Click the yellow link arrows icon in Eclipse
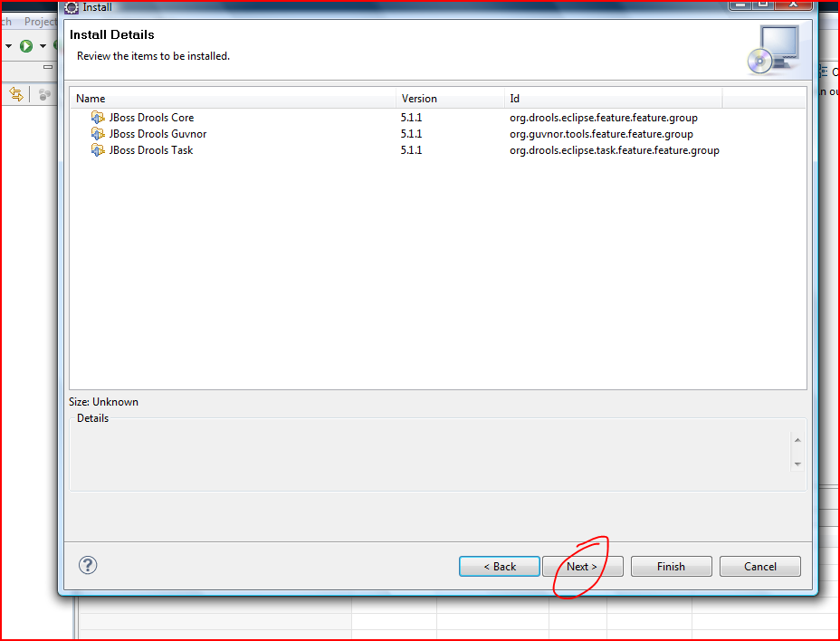This screenshot has width=840, height=641. click(x=16, y=95)
